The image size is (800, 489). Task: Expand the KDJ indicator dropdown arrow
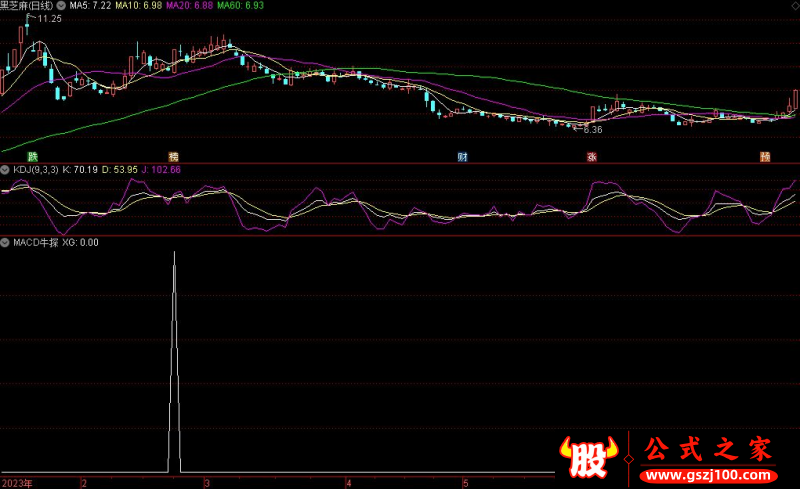[x=6, y=171]
